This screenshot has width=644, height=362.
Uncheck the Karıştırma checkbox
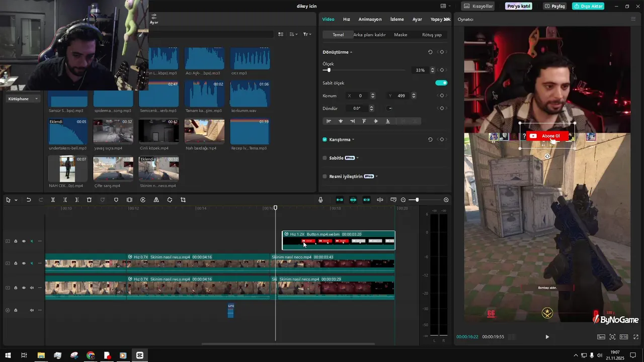coord(325,139)
